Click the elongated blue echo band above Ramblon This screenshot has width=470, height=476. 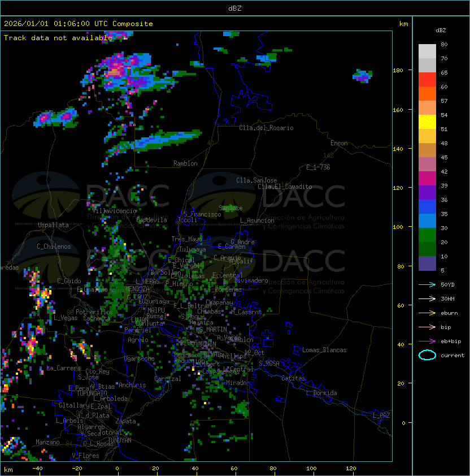(167, 140)
